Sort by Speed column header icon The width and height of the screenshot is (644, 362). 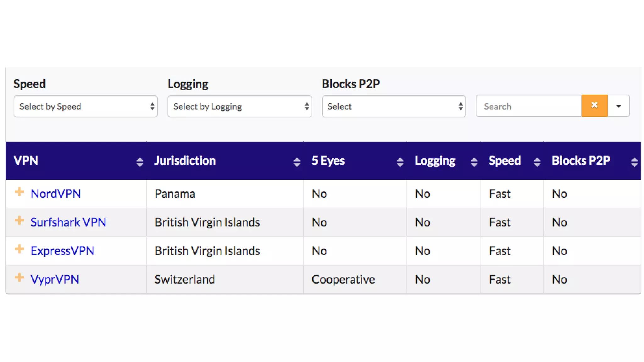[537, 162]
